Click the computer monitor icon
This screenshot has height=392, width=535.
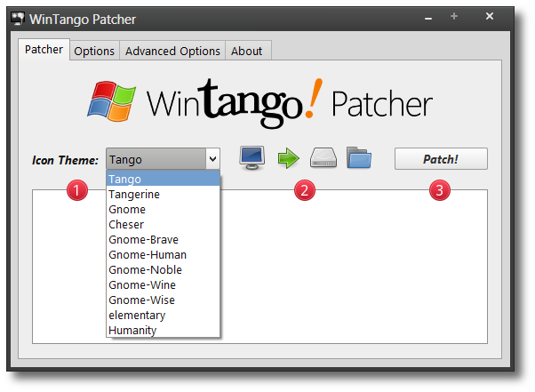(252, 158)
